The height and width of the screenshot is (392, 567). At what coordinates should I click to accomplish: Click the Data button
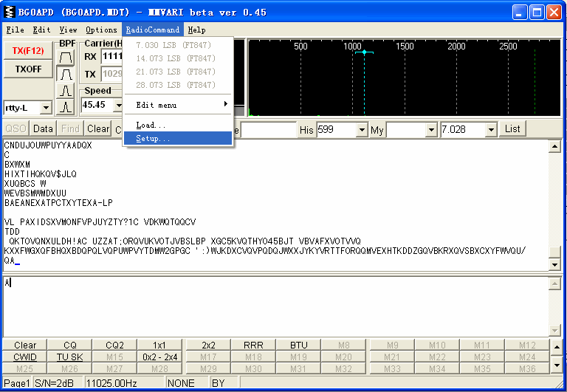(43, 128)
